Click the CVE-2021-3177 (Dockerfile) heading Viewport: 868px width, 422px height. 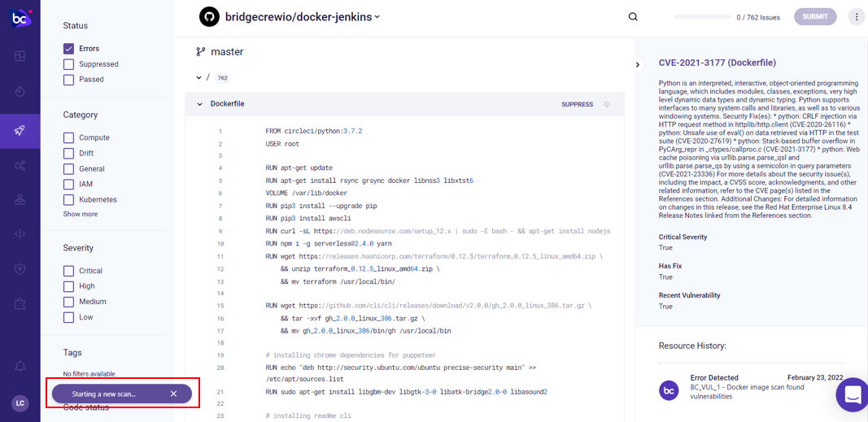[x=717, y=63]
